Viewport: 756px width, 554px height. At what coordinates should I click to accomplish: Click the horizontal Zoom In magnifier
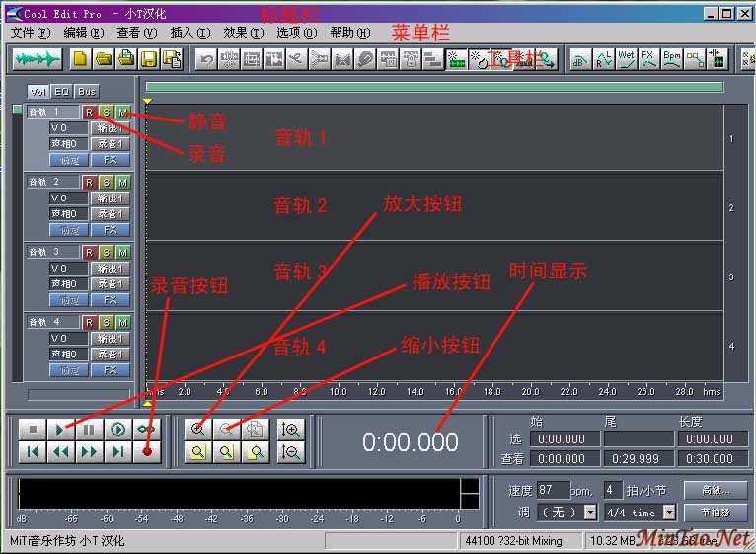(x=199, y=430)
